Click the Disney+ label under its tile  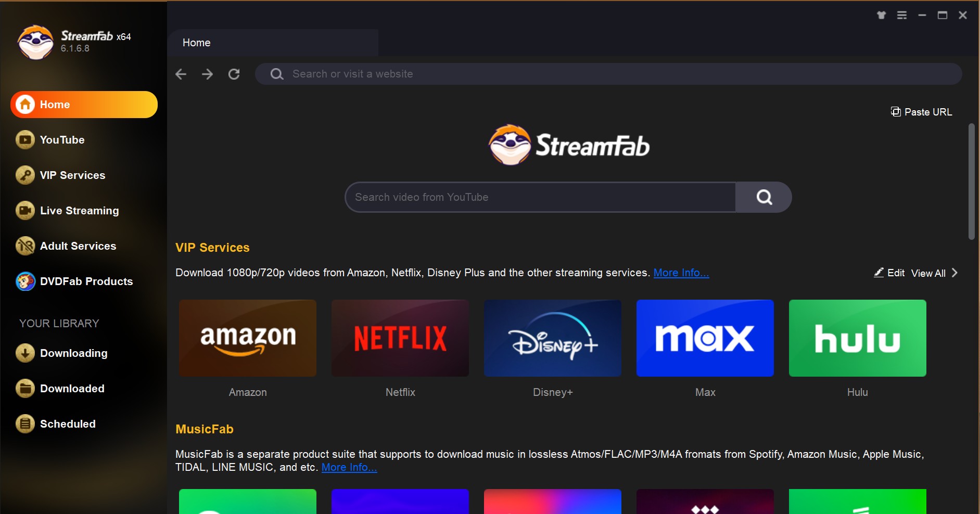[x=553, y=392]
